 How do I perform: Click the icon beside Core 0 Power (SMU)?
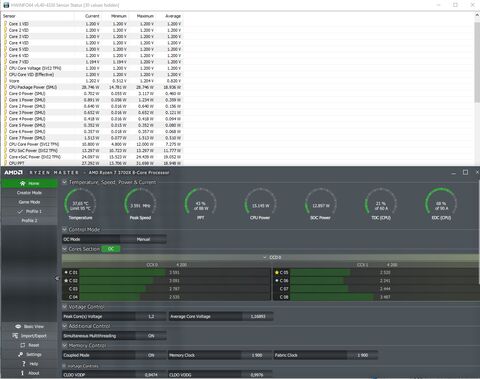(5, 93)
